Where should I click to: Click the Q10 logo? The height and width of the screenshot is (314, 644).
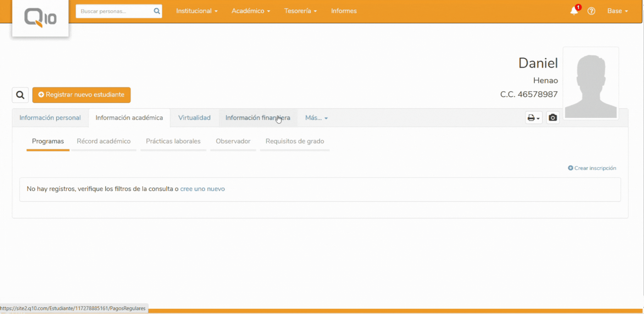pos(40,18)
